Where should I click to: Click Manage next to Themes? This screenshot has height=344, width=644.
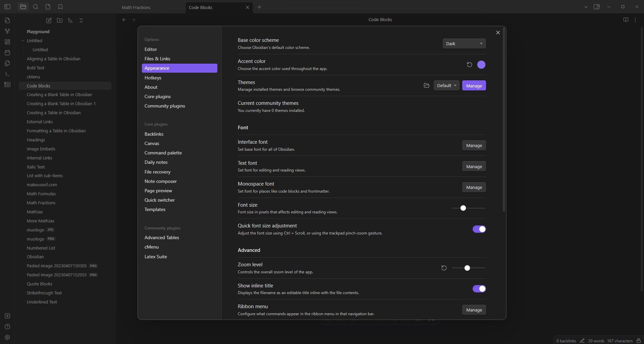tap(474, 85)
